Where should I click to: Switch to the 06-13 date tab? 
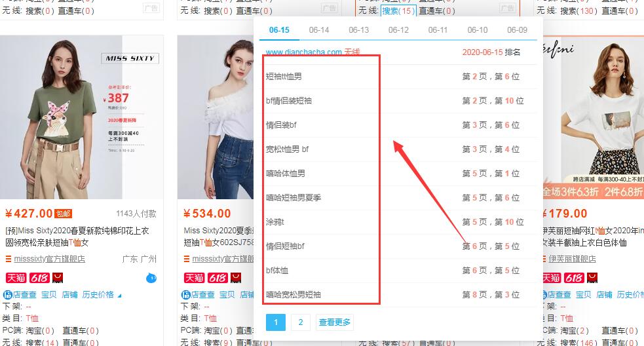[x=358, y=30]
